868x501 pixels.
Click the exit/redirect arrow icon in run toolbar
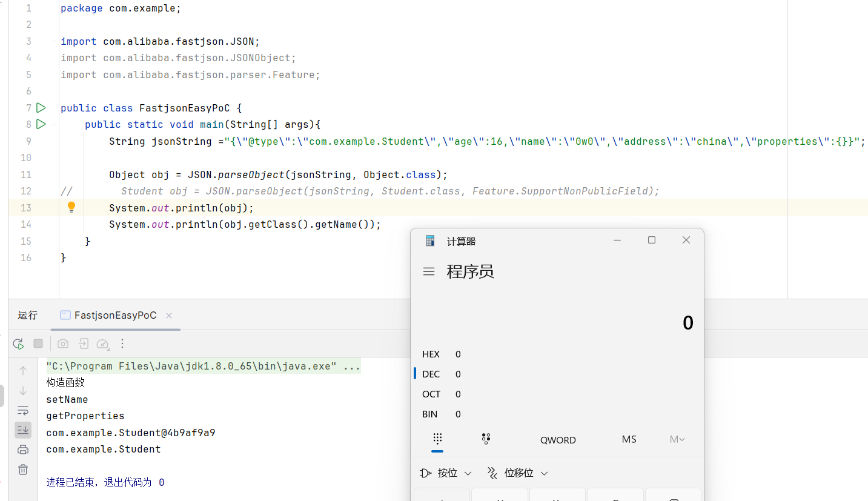point(84,343)
